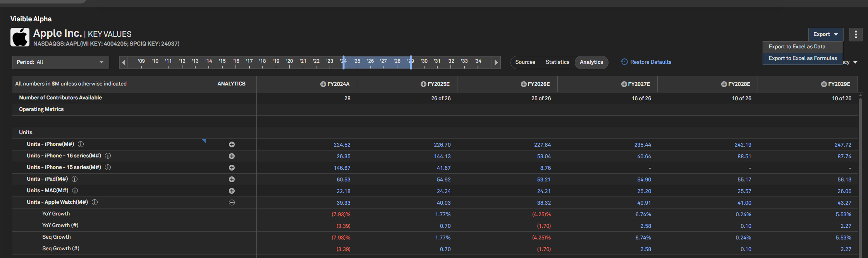Expand analytics for Units - MAC row

click(232, 191)
